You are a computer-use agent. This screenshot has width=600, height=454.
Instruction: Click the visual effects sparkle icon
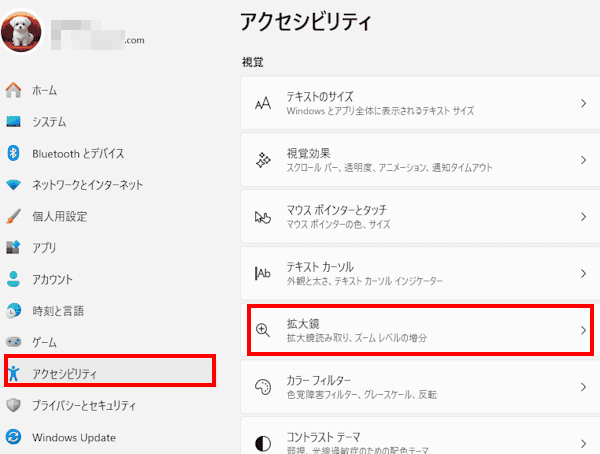pos(263,160)
